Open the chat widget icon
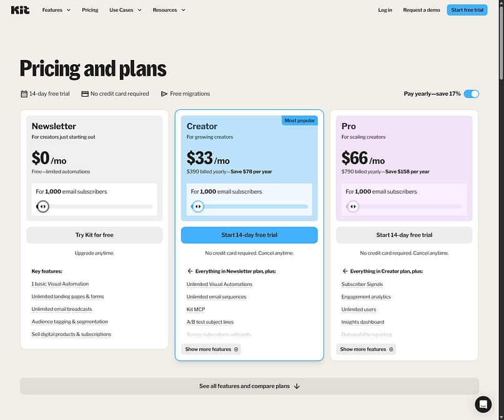 (483, 404)
